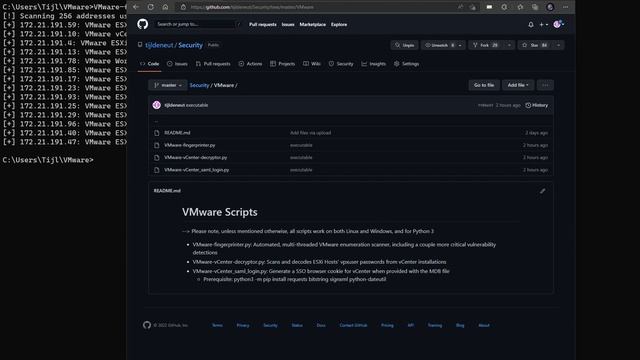640x360 pixels.
Task: Expand the Fork options dropdown arrow
Action: pos(509,45)
